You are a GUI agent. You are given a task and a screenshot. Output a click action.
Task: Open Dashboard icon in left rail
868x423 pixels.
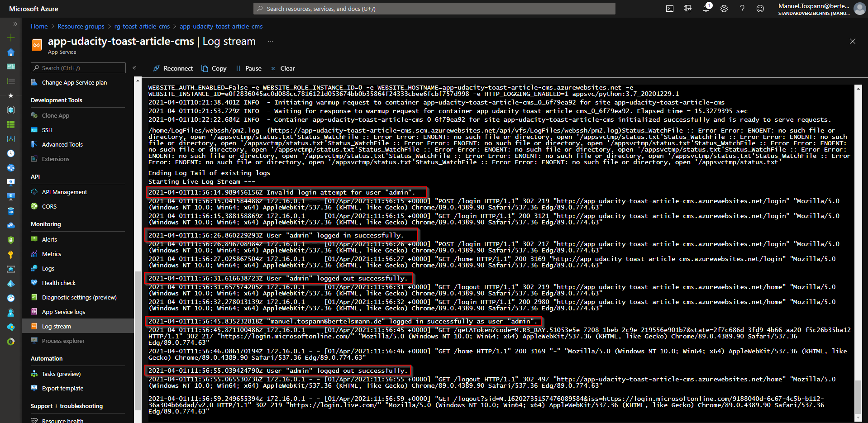(11, 67)
